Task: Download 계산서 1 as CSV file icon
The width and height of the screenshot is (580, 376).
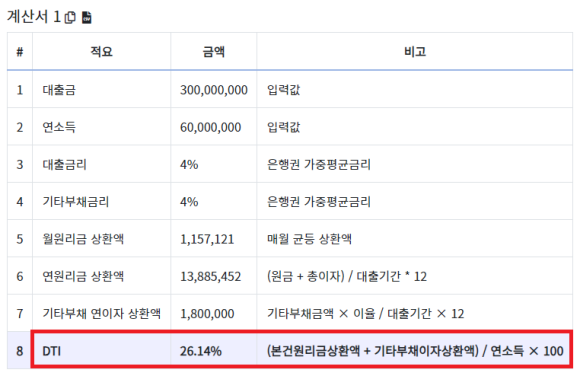Action: tap(87, 17)
